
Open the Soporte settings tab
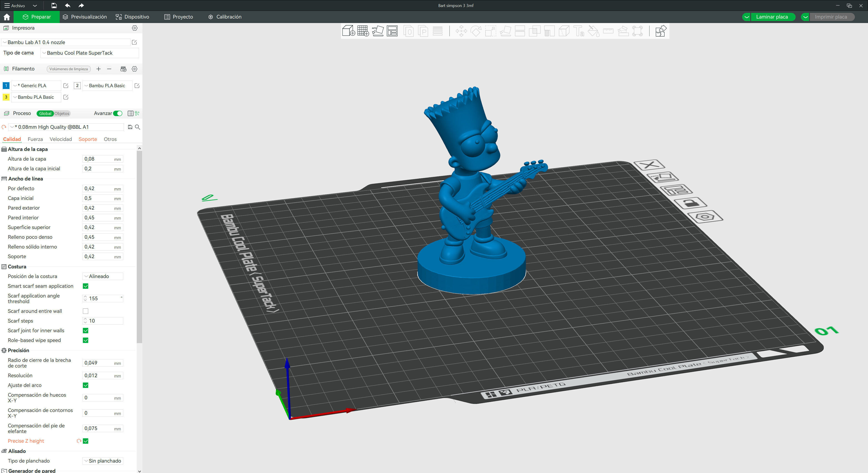pos(88,139)
